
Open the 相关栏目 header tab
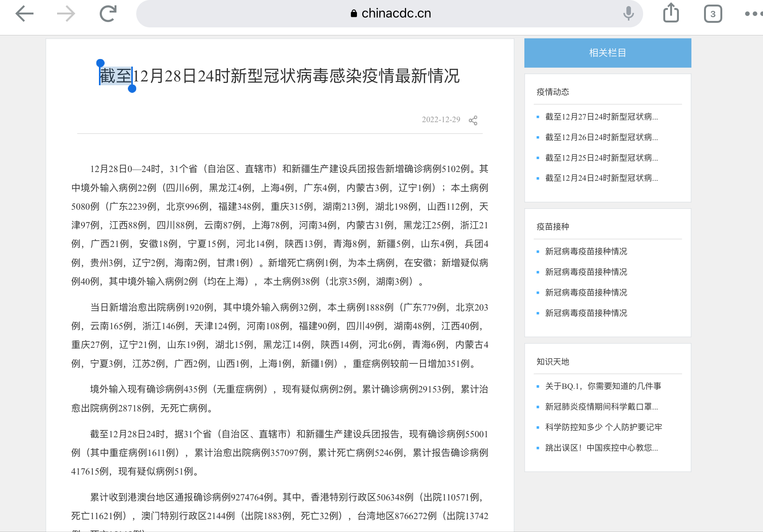click(607, 53)
